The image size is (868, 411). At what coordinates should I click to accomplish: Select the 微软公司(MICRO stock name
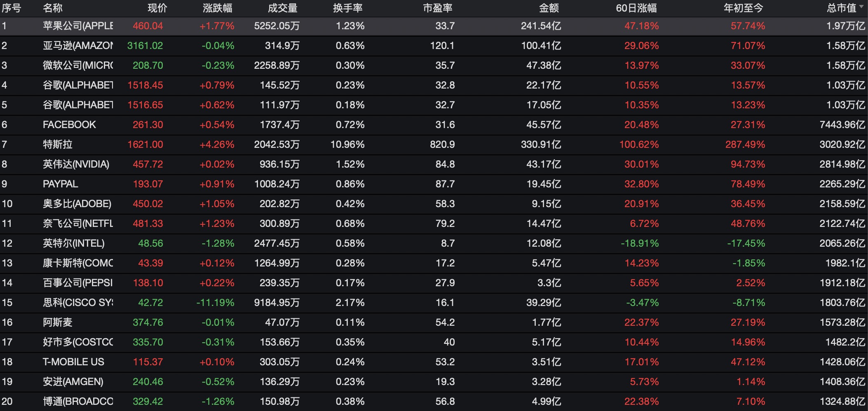(x=78, y=65)
